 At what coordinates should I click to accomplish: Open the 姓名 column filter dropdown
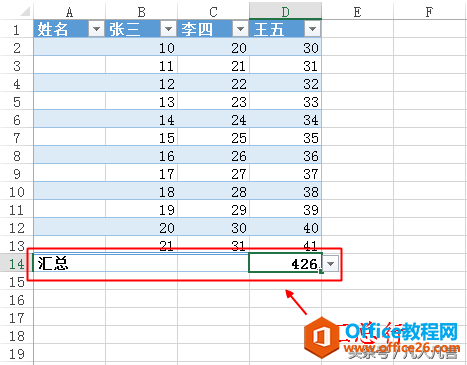click(x=97, y=29)
